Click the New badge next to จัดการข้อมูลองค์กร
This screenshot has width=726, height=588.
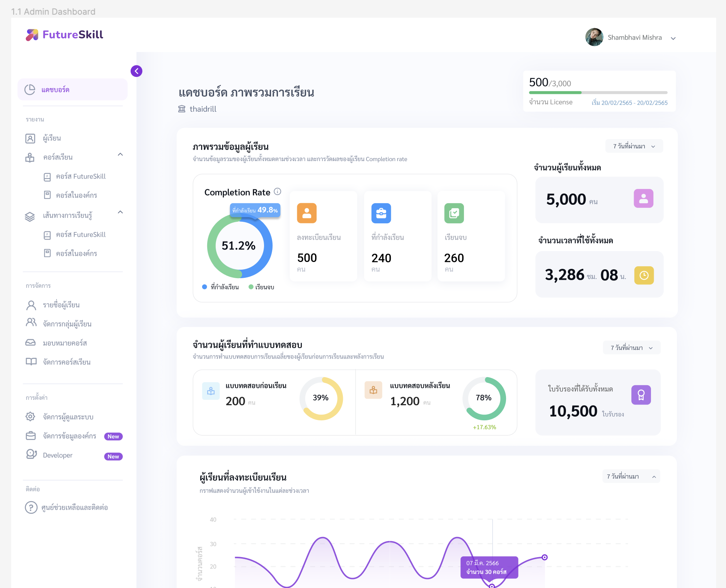coord(113,437)
